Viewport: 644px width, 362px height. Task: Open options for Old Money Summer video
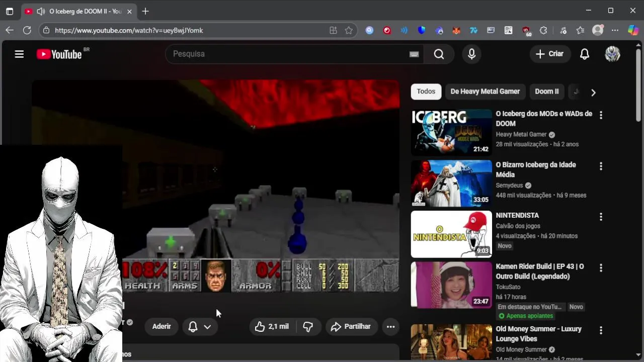(x=601, y=330)
